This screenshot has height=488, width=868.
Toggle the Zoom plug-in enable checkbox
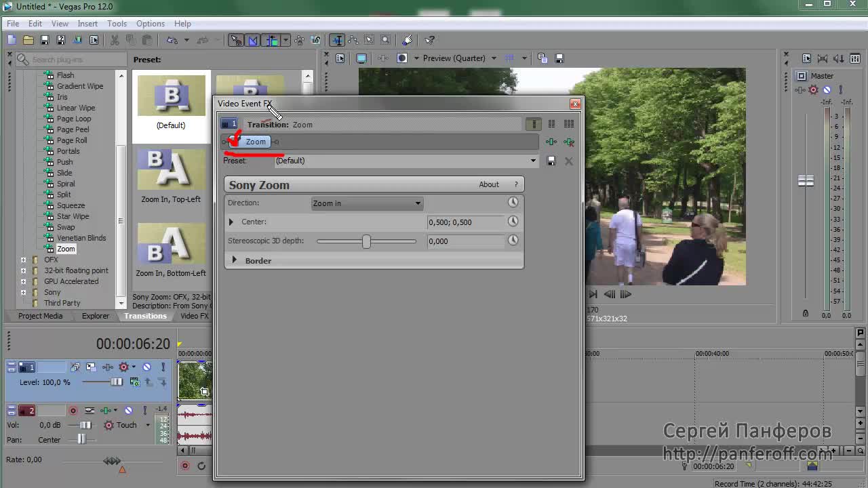click(x=235, y=142)
